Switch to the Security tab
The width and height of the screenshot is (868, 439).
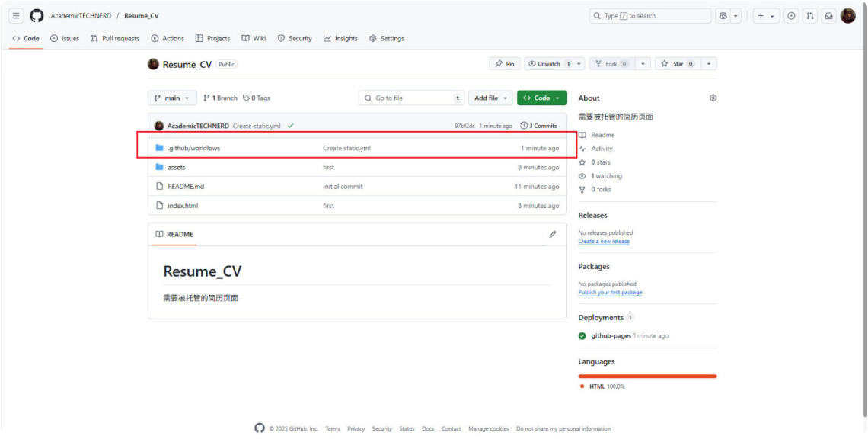click(x=295, y=38)
